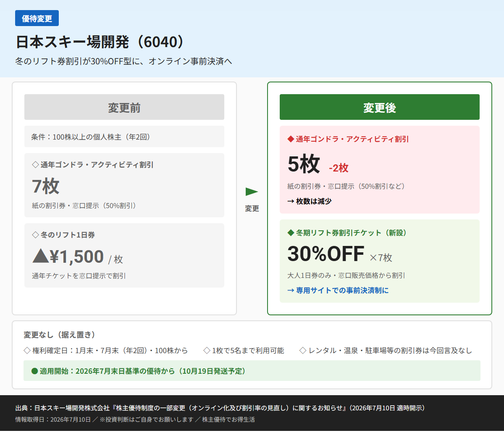This screenshot has height=441, width=504.
Task: Click the 変更 label under the arrow
Action: 252,209
